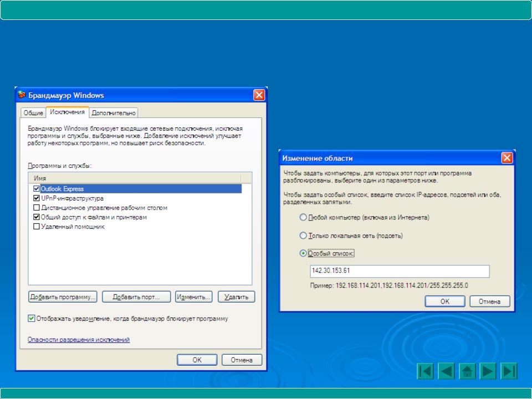The width and height of the screenshot is (532, 399).
Task: Toggle Отображать уведомление checkbox
Action: click(31, 318)
